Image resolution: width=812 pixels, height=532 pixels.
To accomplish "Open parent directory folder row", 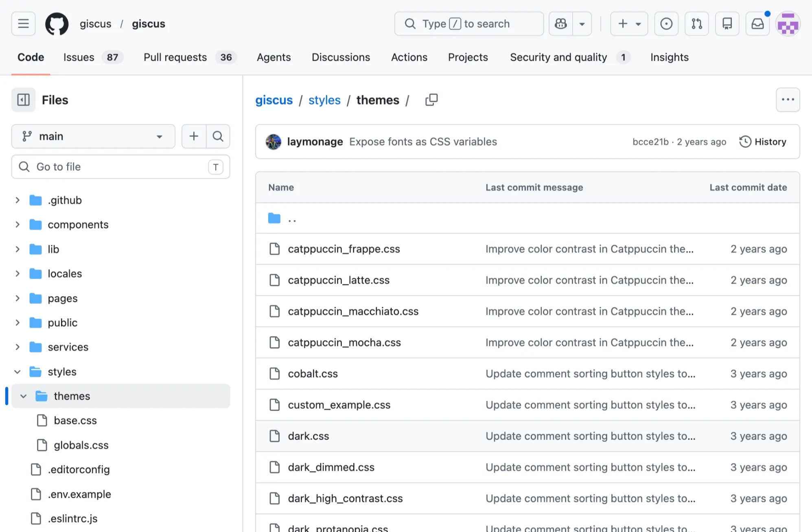I will 527,218.
